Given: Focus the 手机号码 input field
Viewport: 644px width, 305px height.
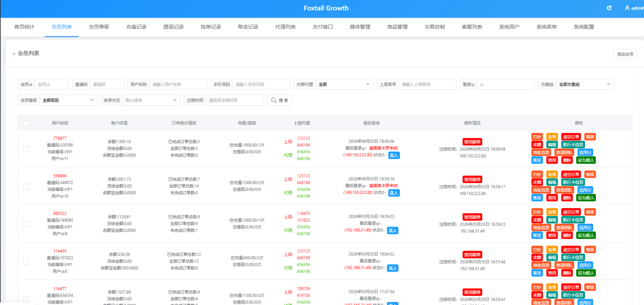Looking at the screenshot, I should [261, 84].
